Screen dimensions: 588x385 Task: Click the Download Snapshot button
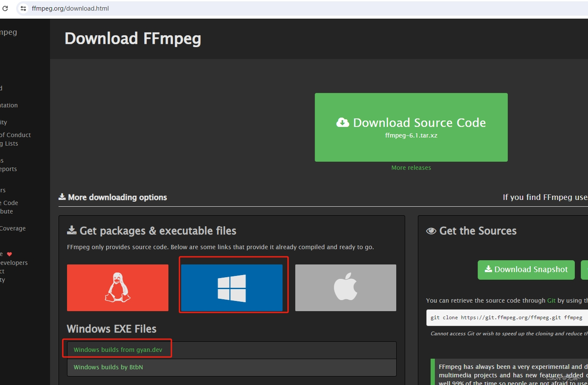(526, 270)
